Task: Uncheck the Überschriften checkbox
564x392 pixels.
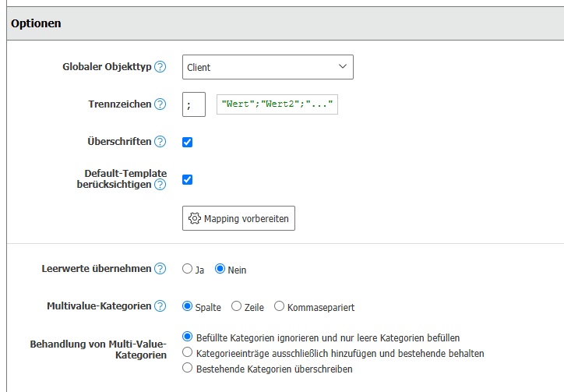Action: pos(187,142)
